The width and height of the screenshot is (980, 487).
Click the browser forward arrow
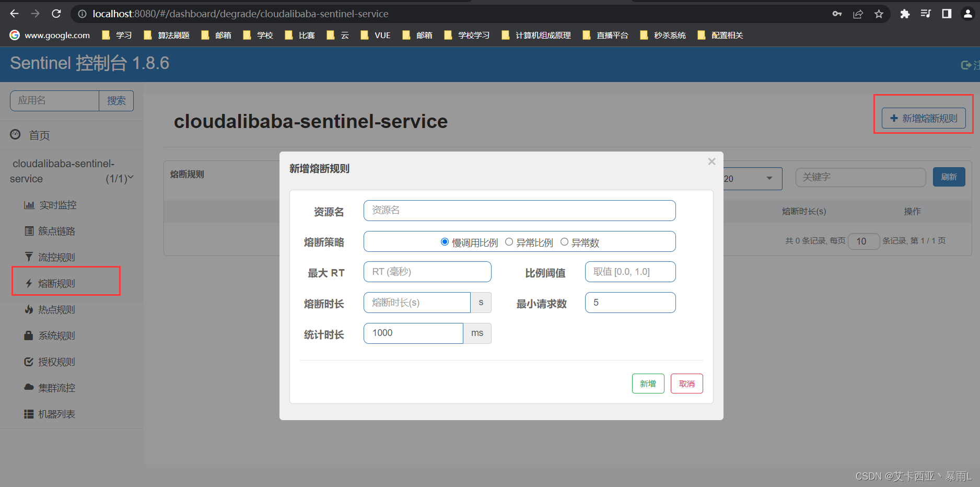pyautogui.click(x=35, y=14)
